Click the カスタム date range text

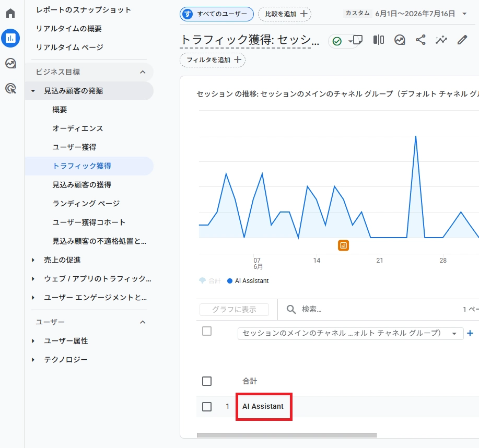(357, 14)
